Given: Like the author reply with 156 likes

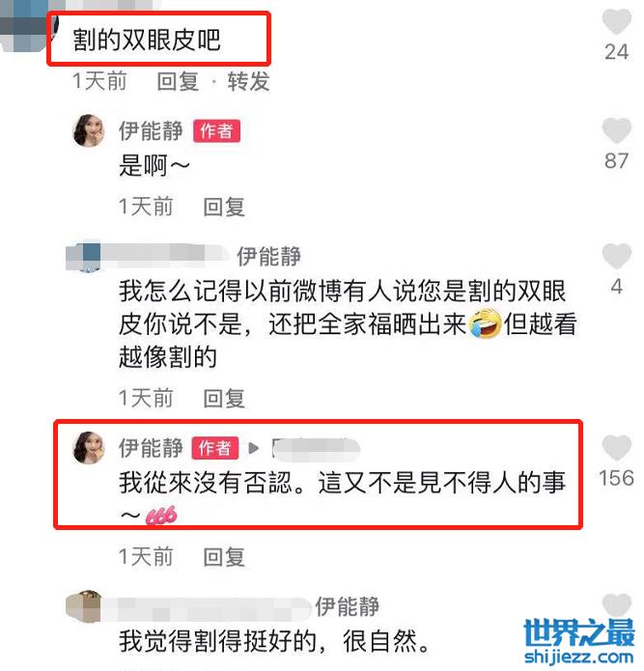Looking at the screenshot, I should click(616, 448).
